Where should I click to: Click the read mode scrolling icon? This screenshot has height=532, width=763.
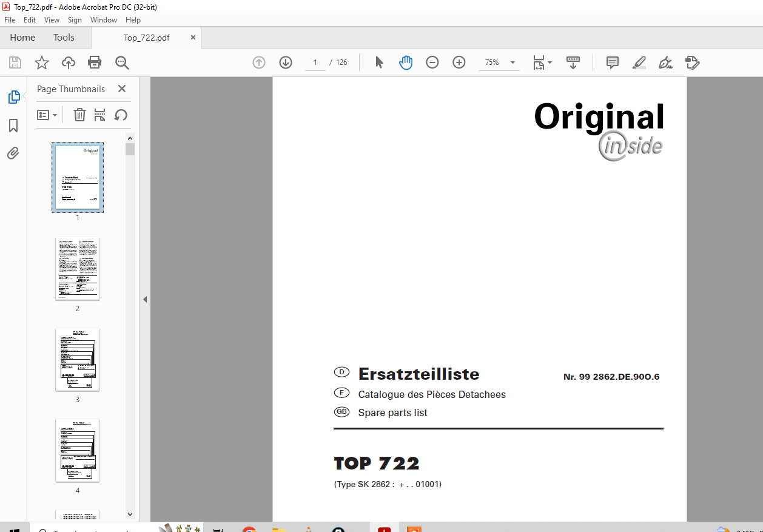[573, 62]
